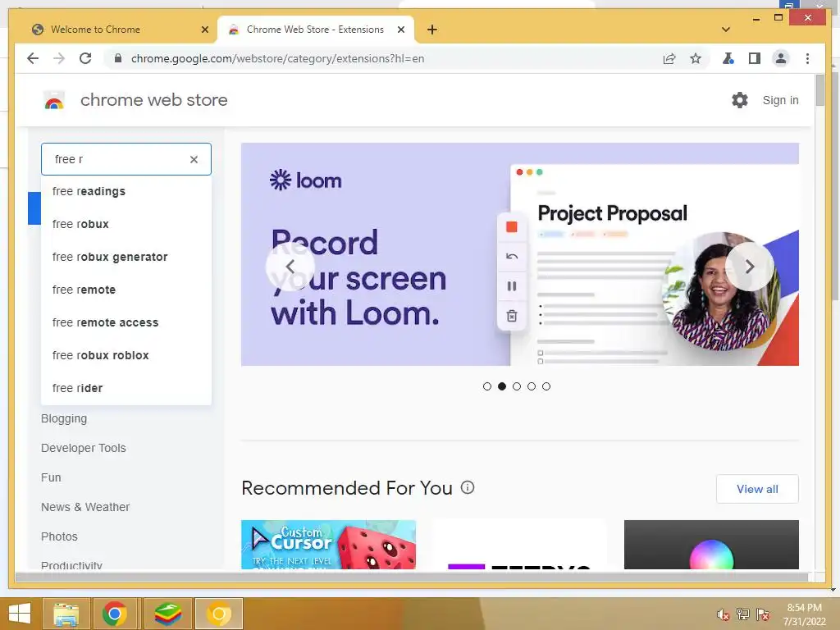The height and width of the screenshot is (630, 840).
Task: Open File Explorer from the taskbar
Action: 66,614
